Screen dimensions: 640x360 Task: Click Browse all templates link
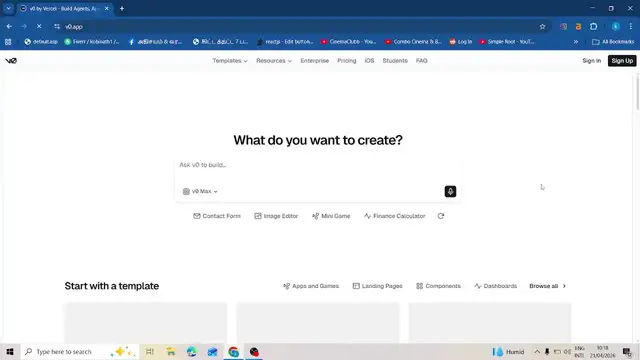pos(547,286)
